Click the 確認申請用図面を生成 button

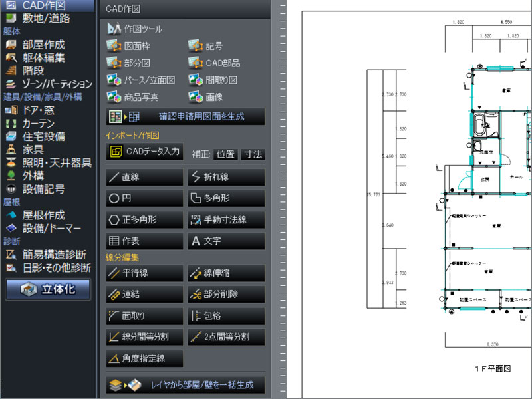point(186,116)
